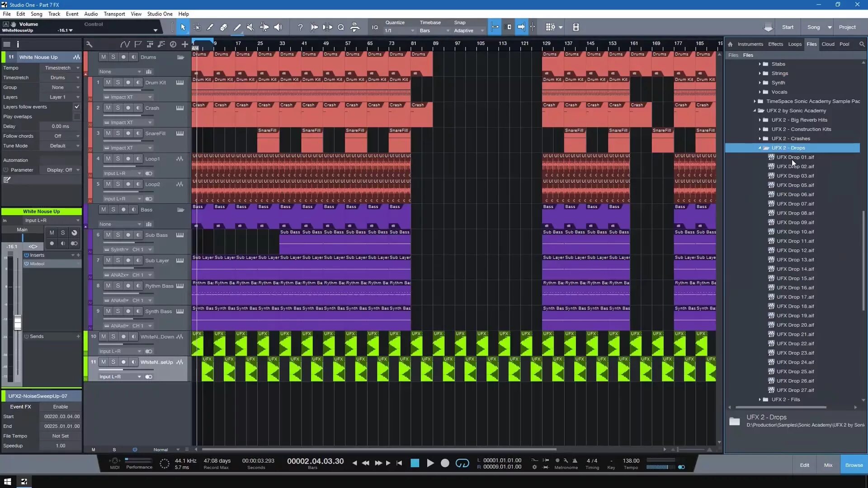Click the Event FX Enable button
Viewport: 868px width, 488px height.
61,407
